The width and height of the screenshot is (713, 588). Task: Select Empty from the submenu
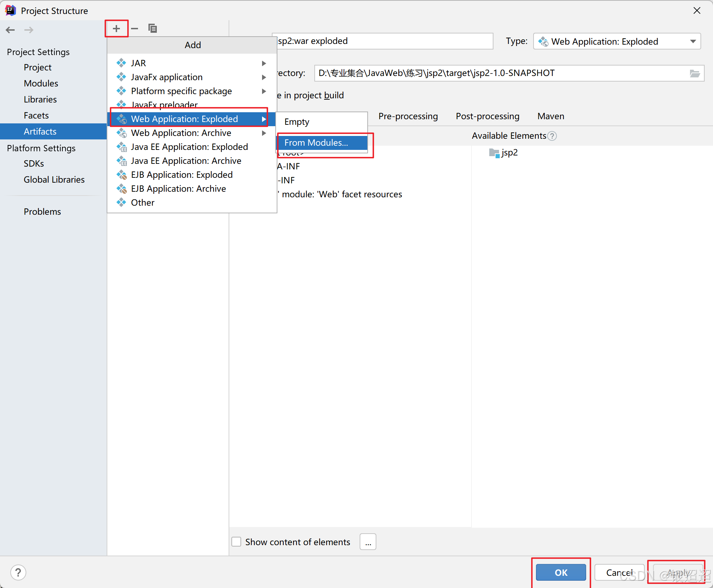tap(297, 122)
